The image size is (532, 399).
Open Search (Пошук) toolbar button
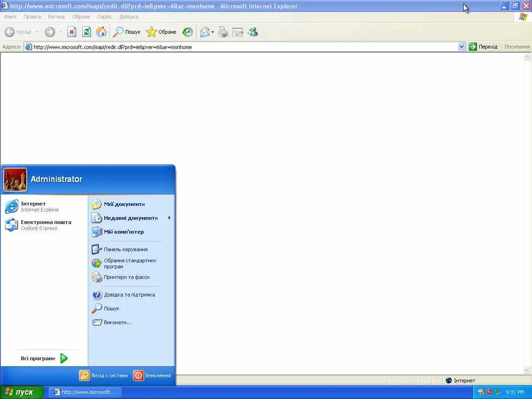(x=127, y=32)
